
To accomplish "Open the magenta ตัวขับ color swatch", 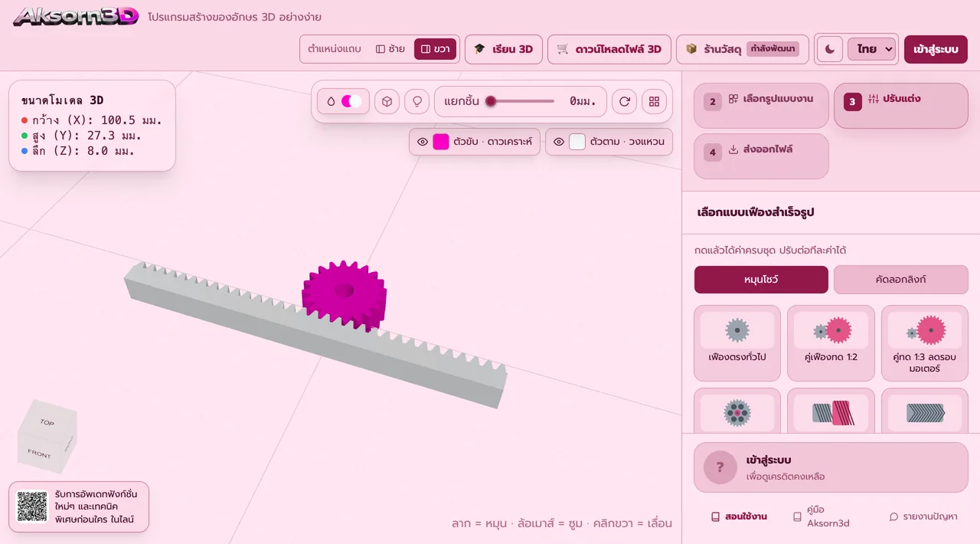I will (441, 142).
